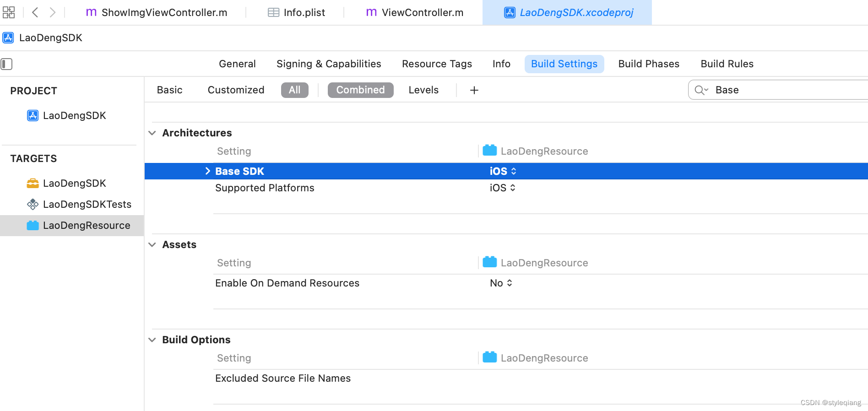The height and width of the screenshot is (411, 868).
Task: Click LaoDengResource column header in Architectures
Action: tap(544, 151)
